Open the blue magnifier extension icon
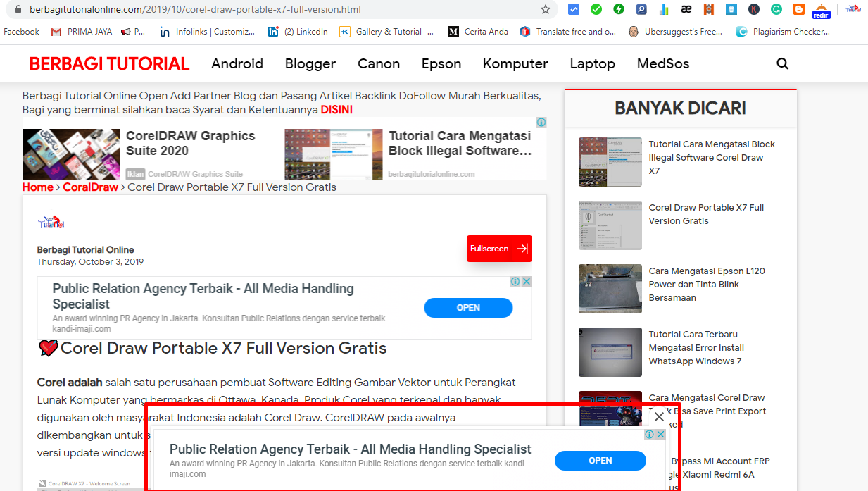868x491 pixels. (641, 9)
